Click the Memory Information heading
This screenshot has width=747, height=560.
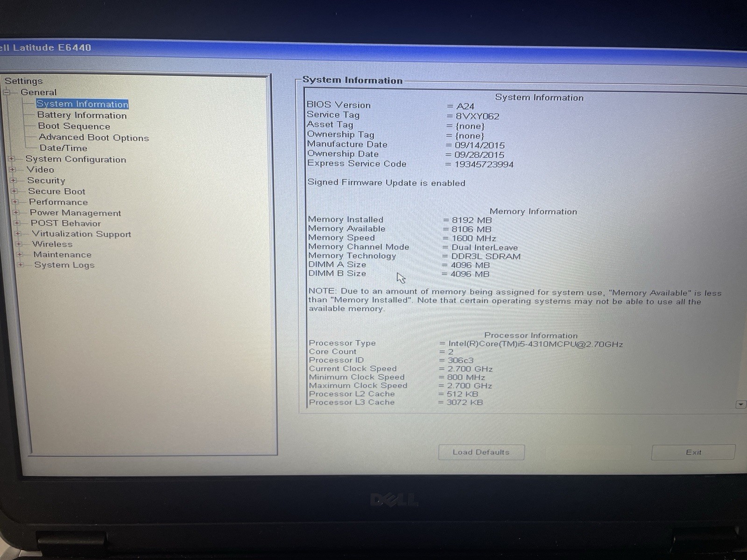533,211
